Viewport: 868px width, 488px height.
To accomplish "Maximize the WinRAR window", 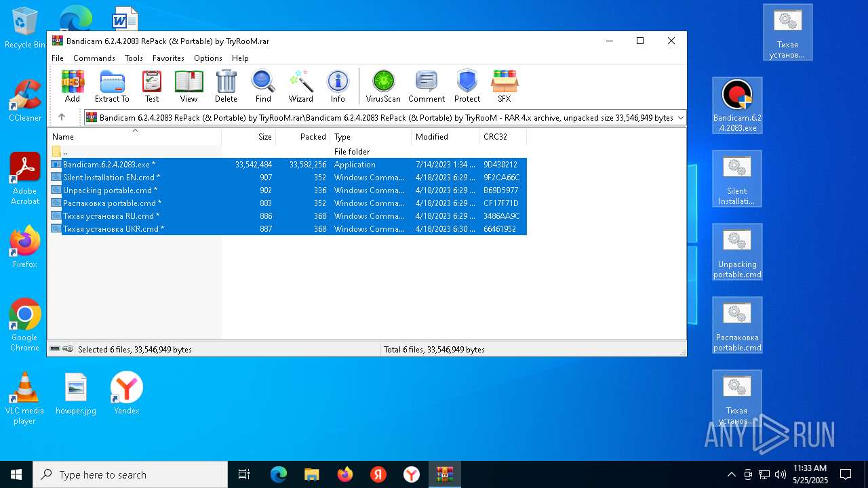I will point(639,41).
